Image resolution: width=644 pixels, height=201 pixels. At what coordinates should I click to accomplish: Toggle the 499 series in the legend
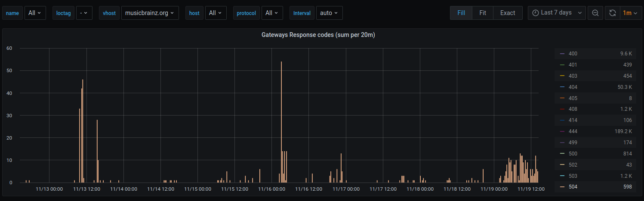click(573, 143)
